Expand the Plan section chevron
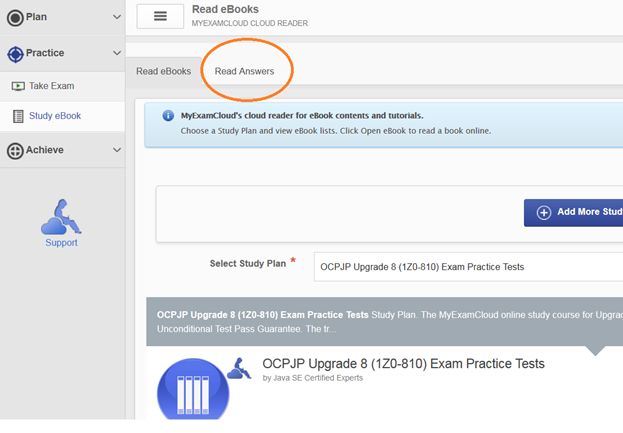623x433 pixels. [117, 17]
